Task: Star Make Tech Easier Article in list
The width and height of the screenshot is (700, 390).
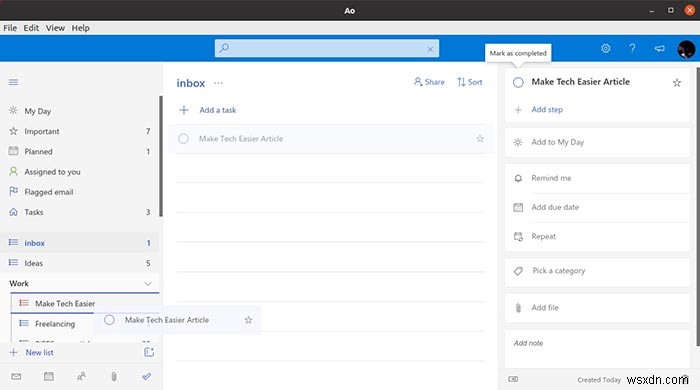Action: (x=479, y=139)
